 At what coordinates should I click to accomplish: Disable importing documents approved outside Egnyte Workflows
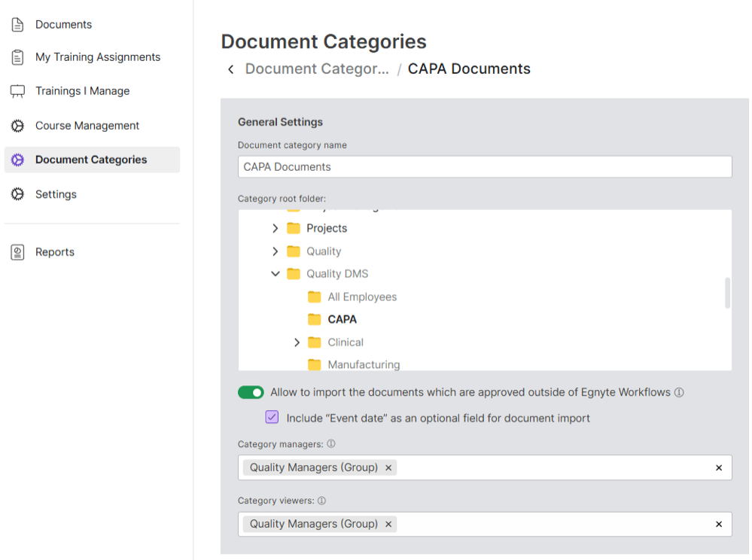click(251, 392)
